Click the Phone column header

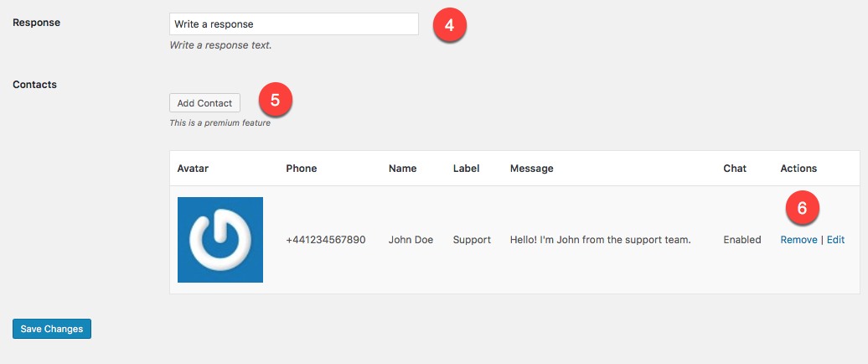coord(301,169)
